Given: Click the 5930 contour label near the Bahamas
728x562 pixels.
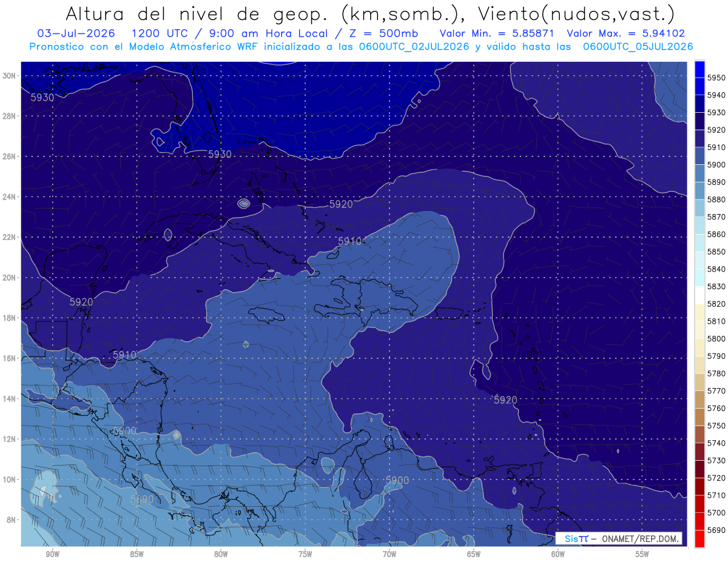Looking at the screenshot, I should point(220,155).
